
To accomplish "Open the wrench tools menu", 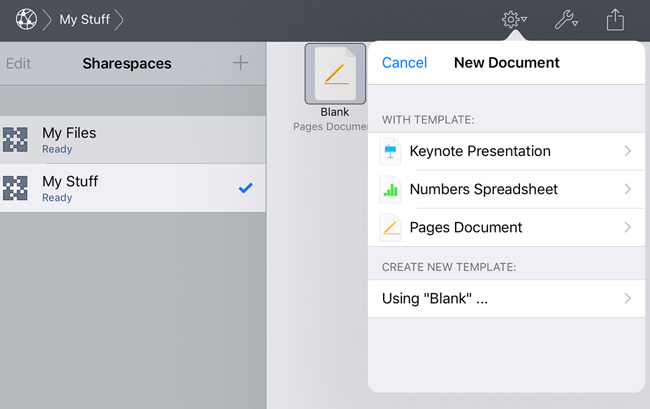I will coord(566,19).
